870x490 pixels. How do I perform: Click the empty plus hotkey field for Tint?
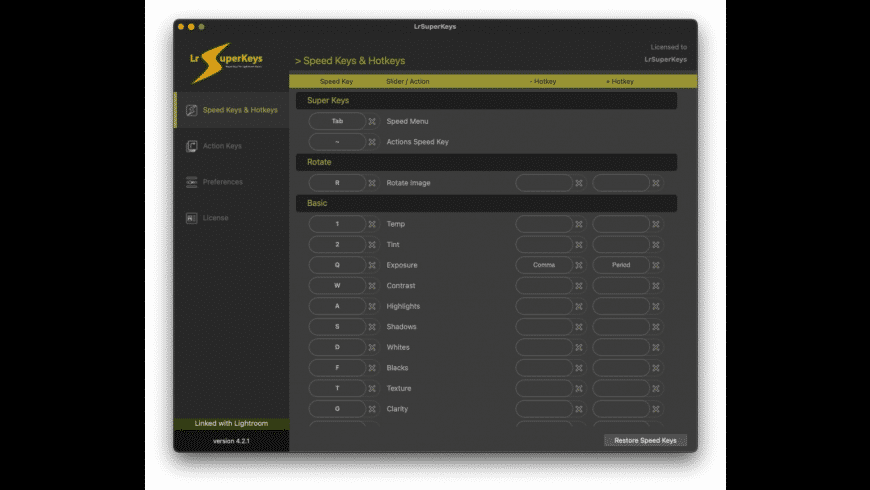[621, 244]
